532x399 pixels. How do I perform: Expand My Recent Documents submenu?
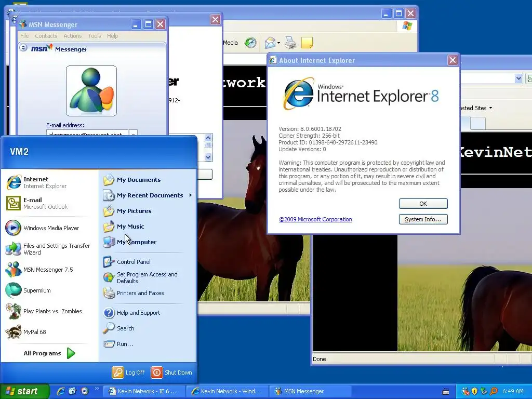(x=148, y=195)
